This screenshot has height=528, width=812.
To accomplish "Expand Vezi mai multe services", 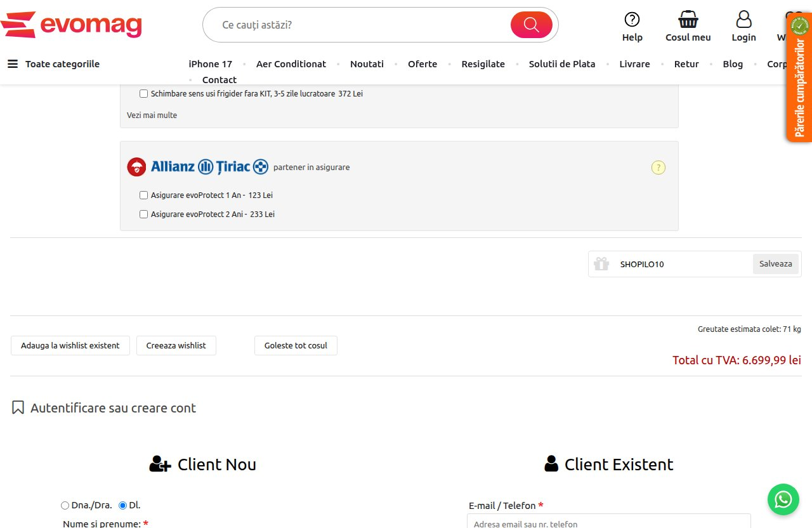I will [152, 115].
